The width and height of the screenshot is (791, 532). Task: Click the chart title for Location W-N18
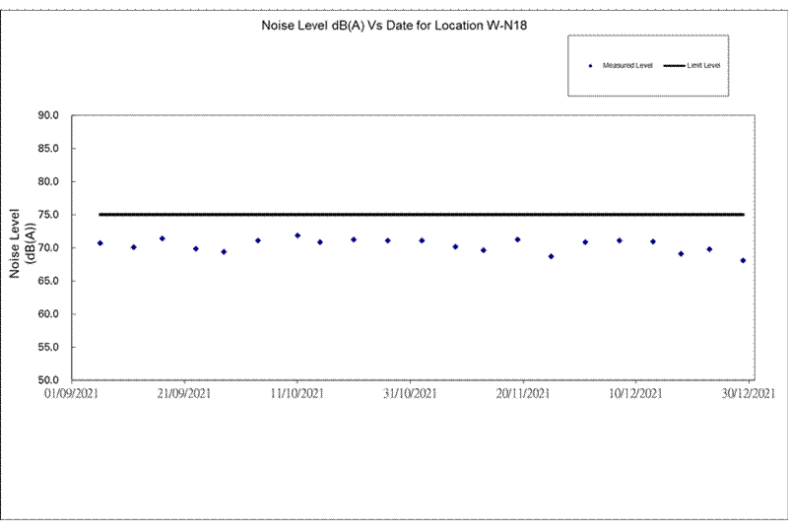coord(394,23)
